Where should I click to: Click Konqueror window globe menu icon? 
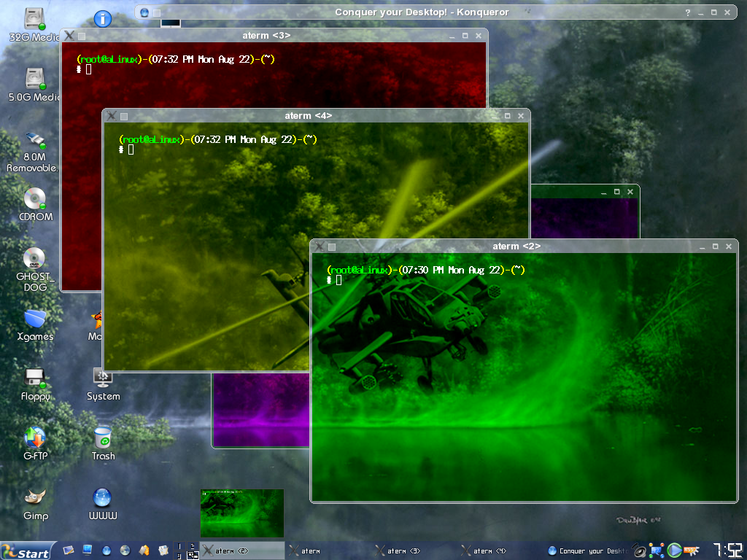(144, 13)
